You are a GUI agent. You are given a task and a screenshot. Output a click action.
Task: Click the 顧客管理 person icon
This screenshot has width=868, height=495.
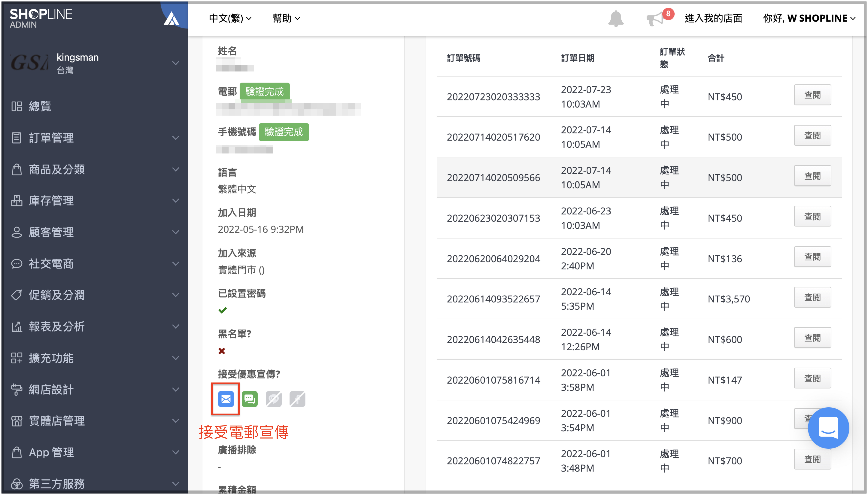click(x=16, y=232)
